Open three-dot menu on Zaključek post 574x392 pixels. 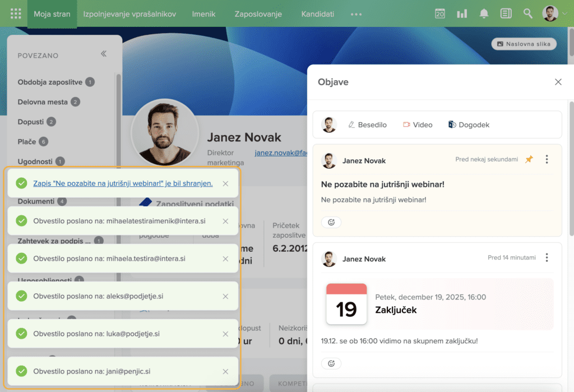pyautogui.click(x=547, y=258)
